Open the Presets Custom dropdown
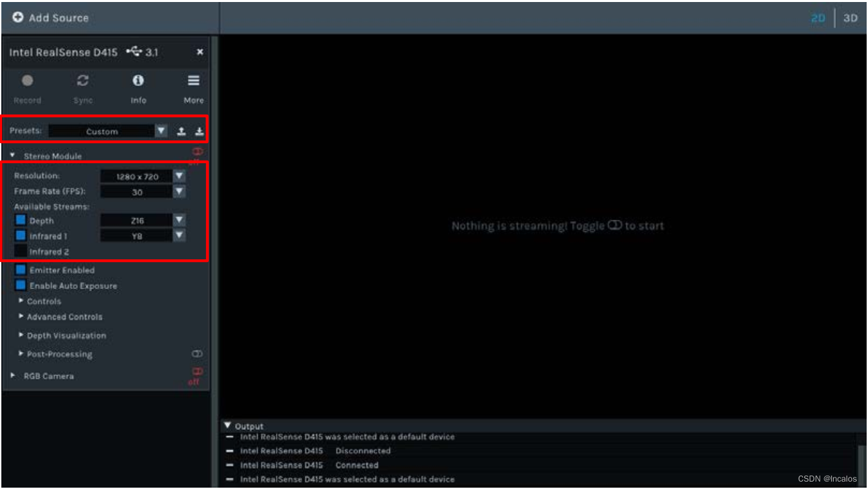The height and width of the screenshot is (489, 868). pyautogui.click(x=108, y=132)
